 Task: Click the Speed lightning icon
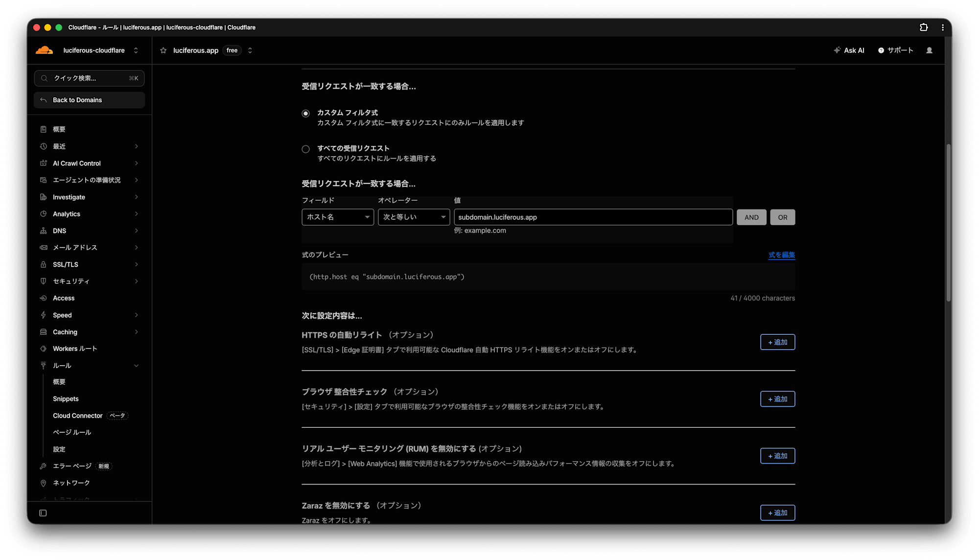(44, 315)
